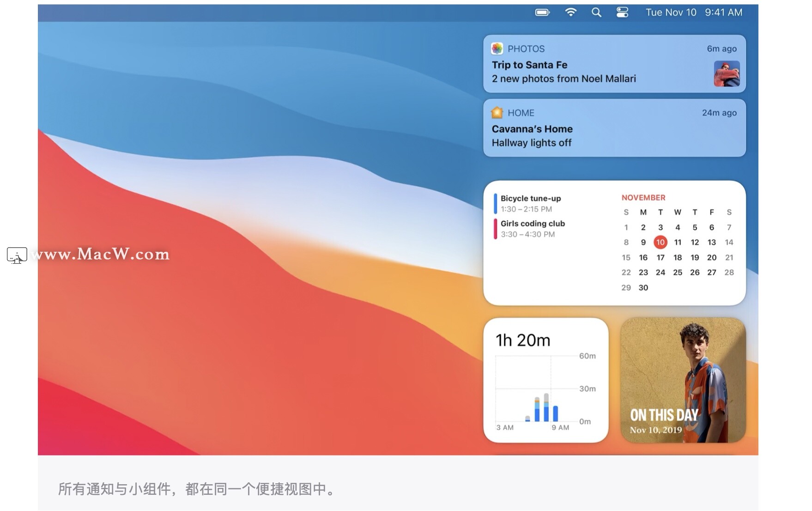Click the date and time in menu bar

pos(694,12)
